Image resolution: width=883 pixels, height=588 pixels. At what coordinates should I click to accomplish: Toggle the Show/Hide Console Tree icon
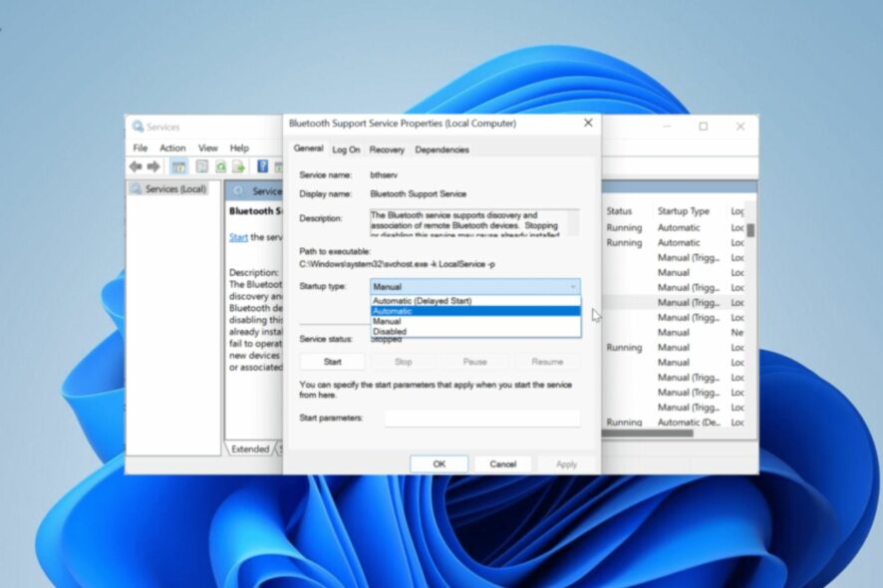click(179, 166)
